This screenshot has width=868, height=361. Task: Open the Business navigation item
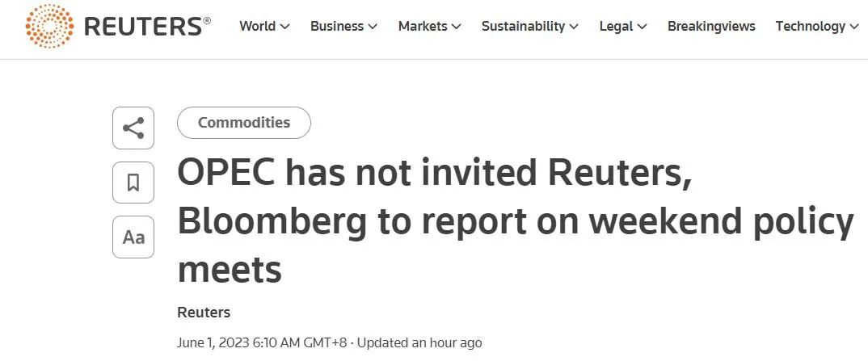[337, 26]
